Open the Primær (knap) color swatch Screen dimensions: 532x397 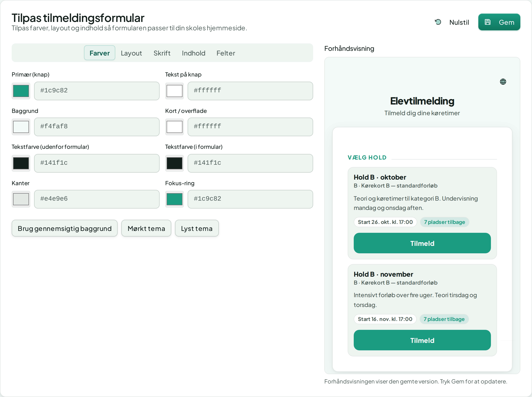tap(21, 91)
